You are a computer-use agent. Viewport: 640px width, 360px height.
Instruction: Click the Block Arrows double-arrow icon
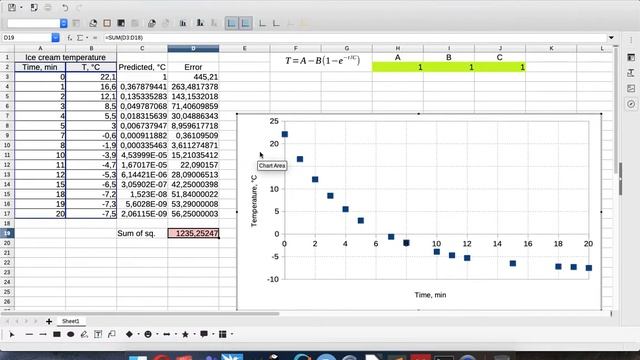pos(167,334)
